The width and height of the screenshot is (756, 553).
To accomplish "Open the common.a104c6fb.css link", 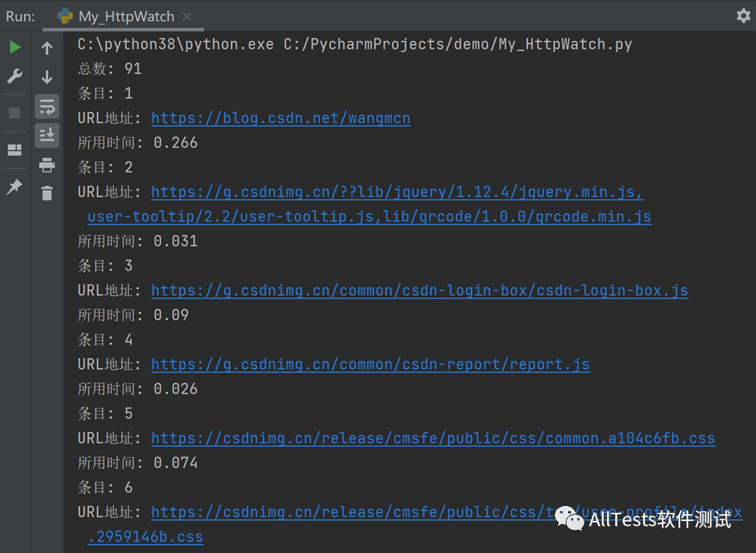I will pyautogui.click(x=433, y=437).
